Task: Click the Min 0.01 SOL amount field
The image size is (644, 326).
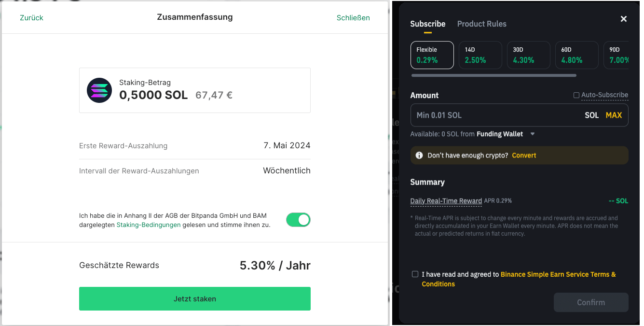Action: click(482, 115)
